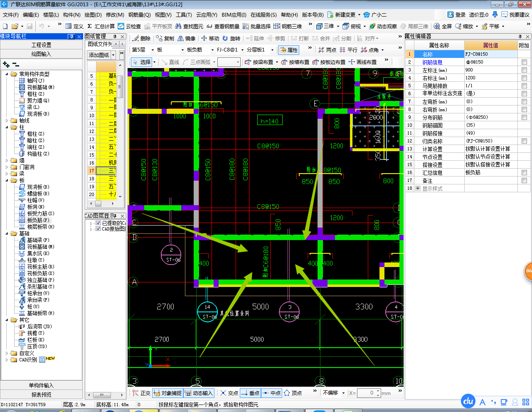
Task: Expand the 轴线 tree node
Action: point(7,120)
